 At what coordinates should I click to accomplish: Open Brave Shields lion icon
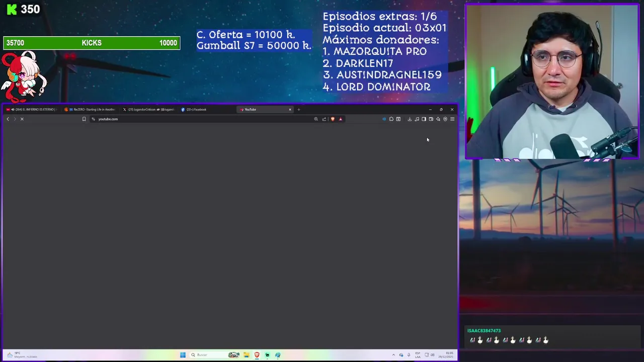pos(333,119)
